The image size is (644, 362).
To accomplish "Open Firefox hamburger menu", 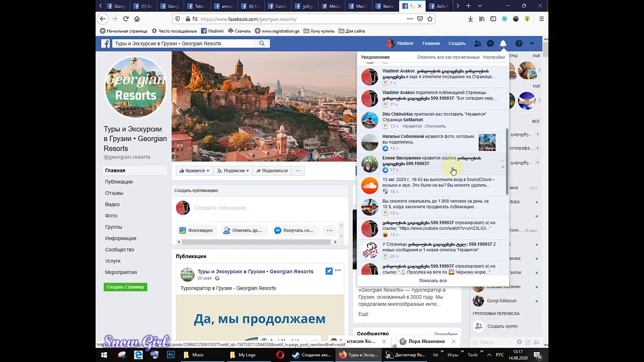I will tap(541, 19).
